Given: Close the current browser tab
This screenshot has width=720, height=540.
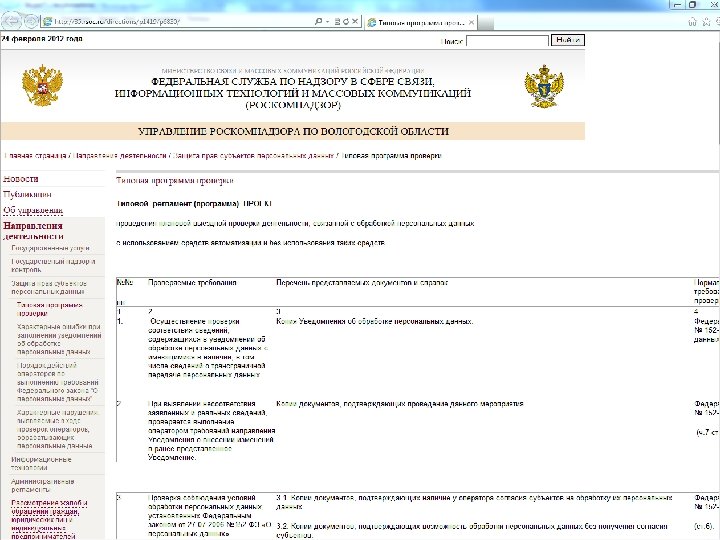Looking at the screenshot, I should [x=471, y=22].
